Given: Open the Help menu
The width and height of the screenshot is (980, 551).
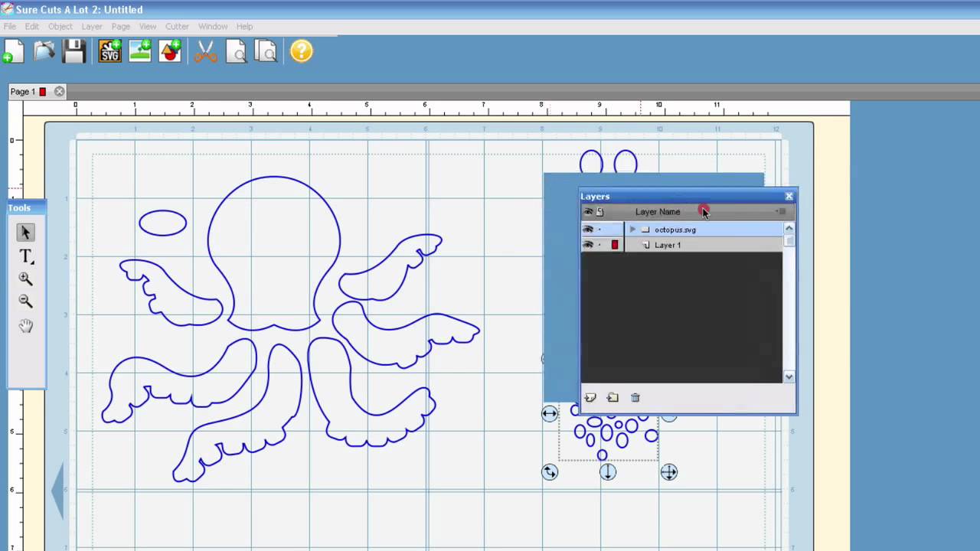Looking at the screenshot, I should click(x=244, y=27).
